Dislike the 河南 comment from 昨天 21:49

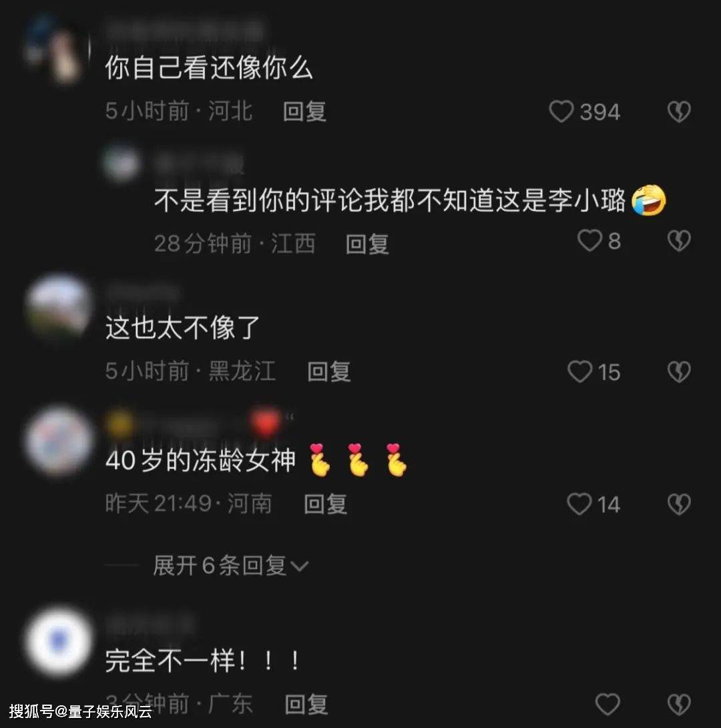(679, 504)
